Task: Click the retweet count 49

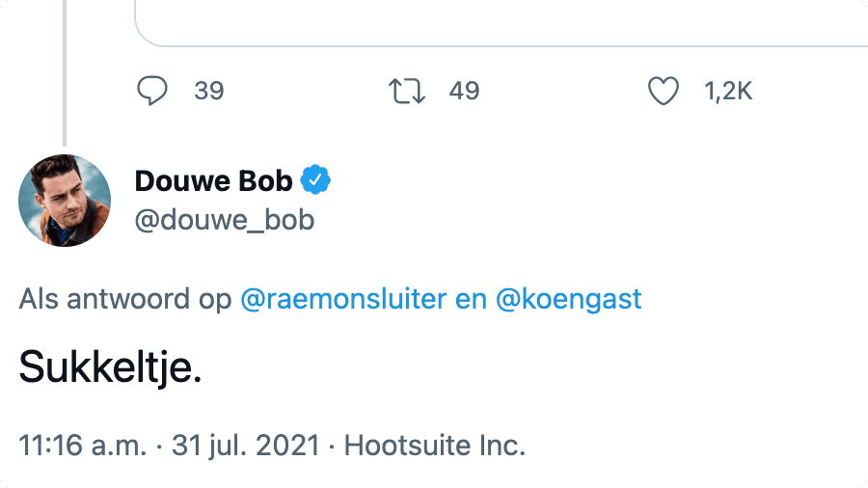Action: coord(464,92)
